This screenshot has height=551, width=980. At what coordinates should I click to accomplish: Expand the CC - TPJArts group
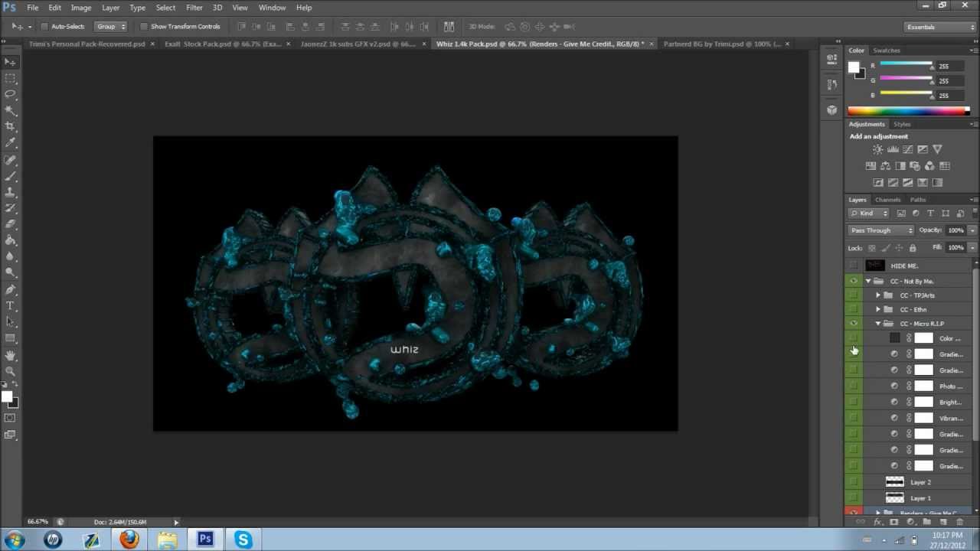(x=878, y=295)
